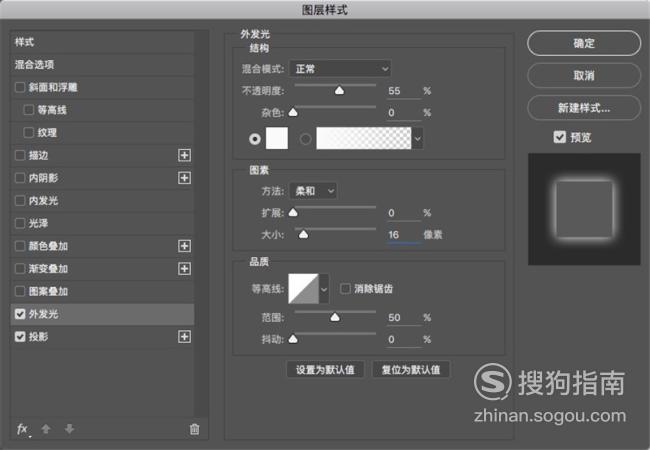This screenshot has height=450, width=650.
Task: Click the 大小 slider handle
Action: point(303,235)
